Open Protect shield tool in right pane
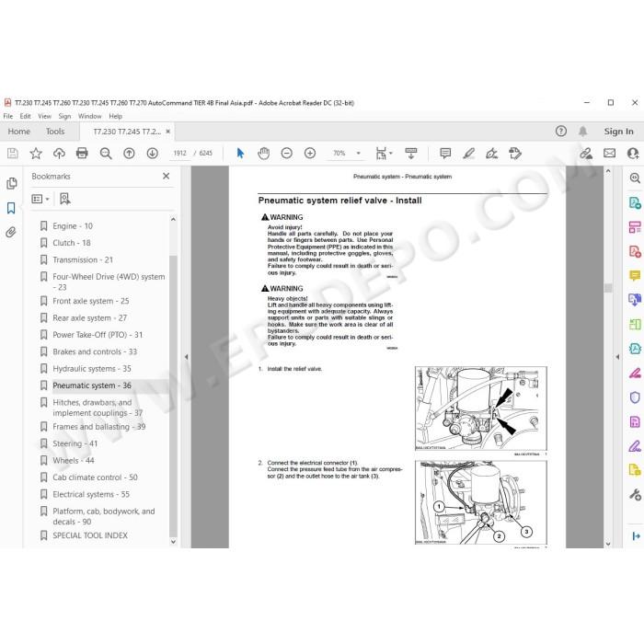The height and width of the screenshot is (644, 644). [x=635, y=397]
